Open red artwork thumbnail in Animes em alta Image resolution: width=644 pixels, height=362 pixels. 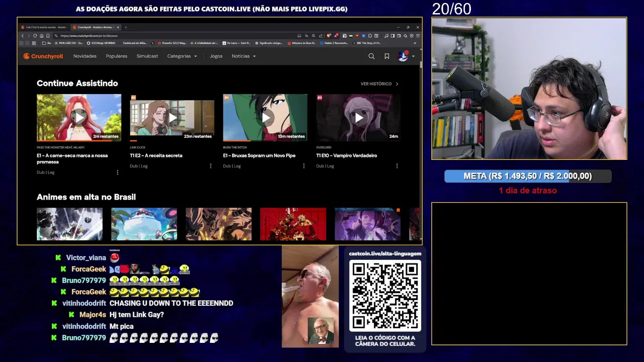pyautogui.click(x=293, y=224)
